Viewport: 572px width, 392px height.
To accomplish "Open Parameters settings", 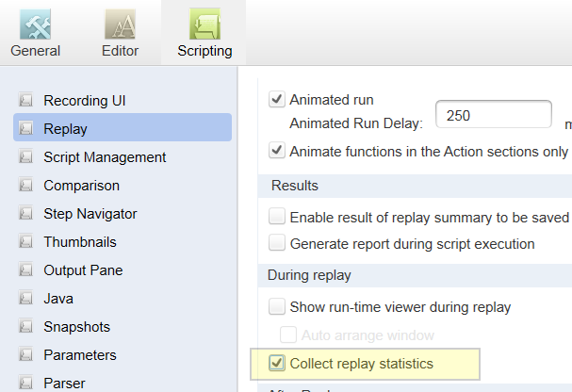I will [80, 355].
